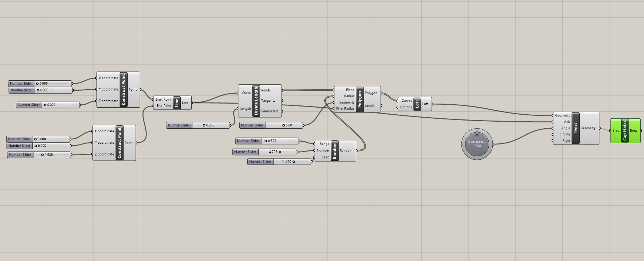Screen dimensions: 644x261
Task: Click the Geometry input of Twist
Action: [563, 115]
